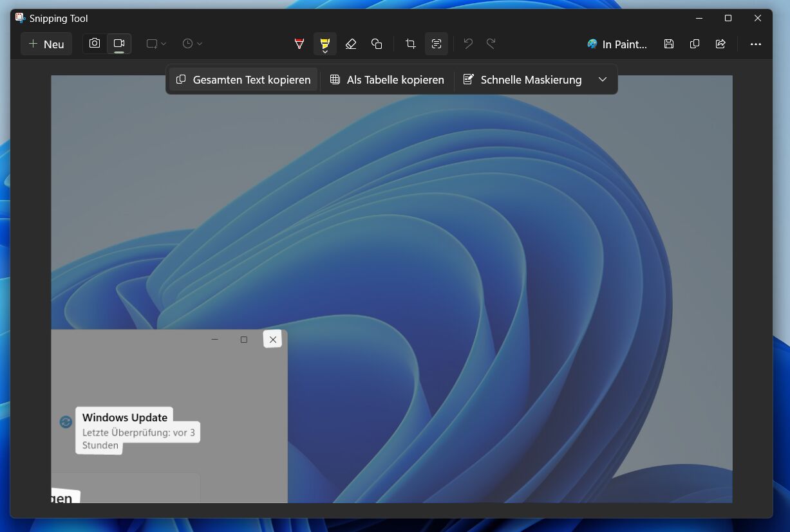790x532 pixels.
Task: Switch to video recording mode
Action: pos(119,44)
